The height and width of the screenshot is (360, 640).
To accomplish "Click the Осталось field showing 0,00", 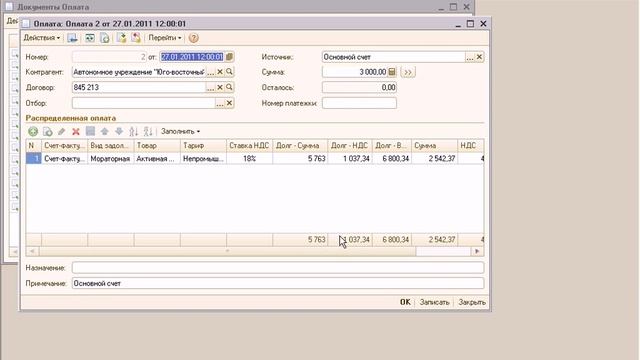I will 359,87.
